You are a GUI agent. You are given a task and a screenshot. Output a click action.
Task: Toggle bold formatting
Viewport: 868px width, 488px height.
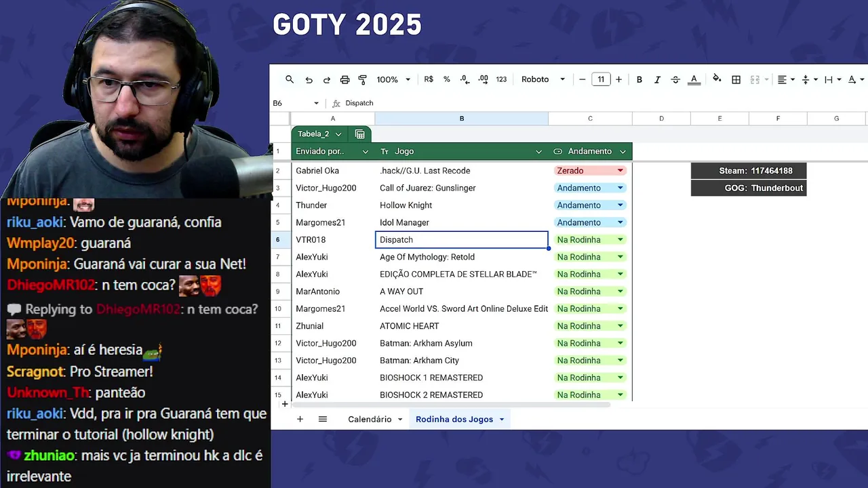[639, 79]
